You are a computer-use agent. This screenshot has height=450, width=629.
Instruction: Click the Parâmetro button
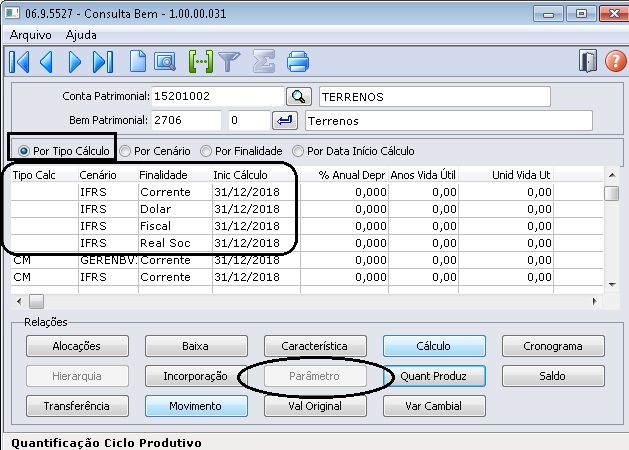pyautogui.click(x=315, y=376)
